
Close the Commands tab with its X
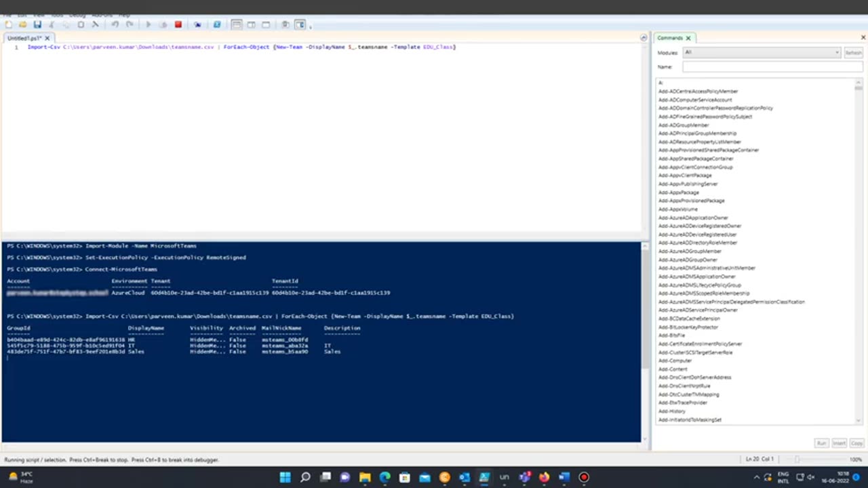[x=688, y=38]
